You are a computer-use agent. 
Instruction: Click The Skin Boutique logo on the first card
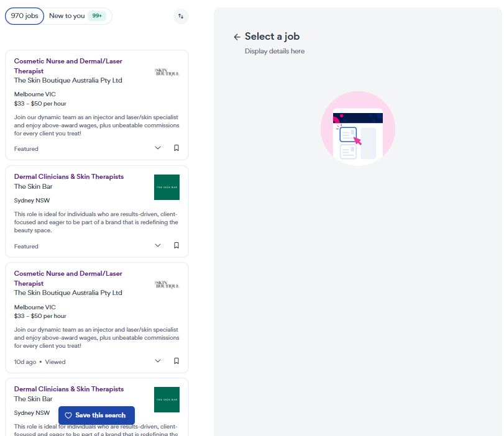click(x=167, y=72)
